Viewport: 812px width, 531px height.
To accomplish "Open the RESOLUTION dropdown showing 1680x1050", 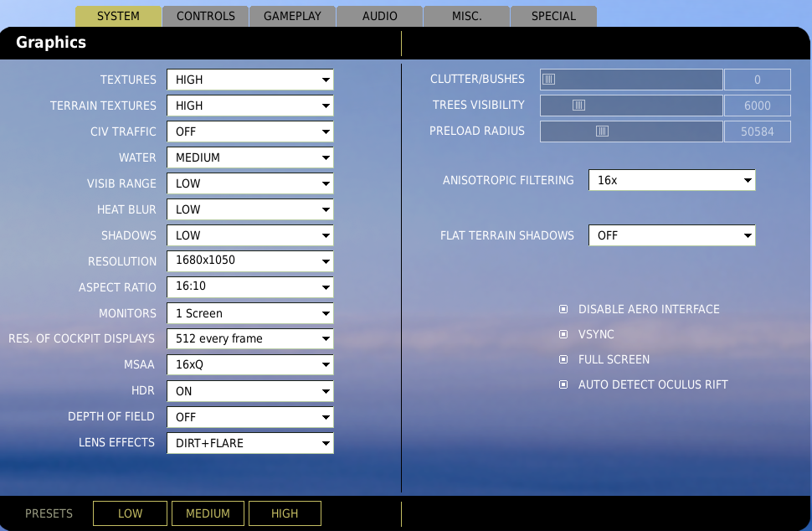I will point(250,261).
